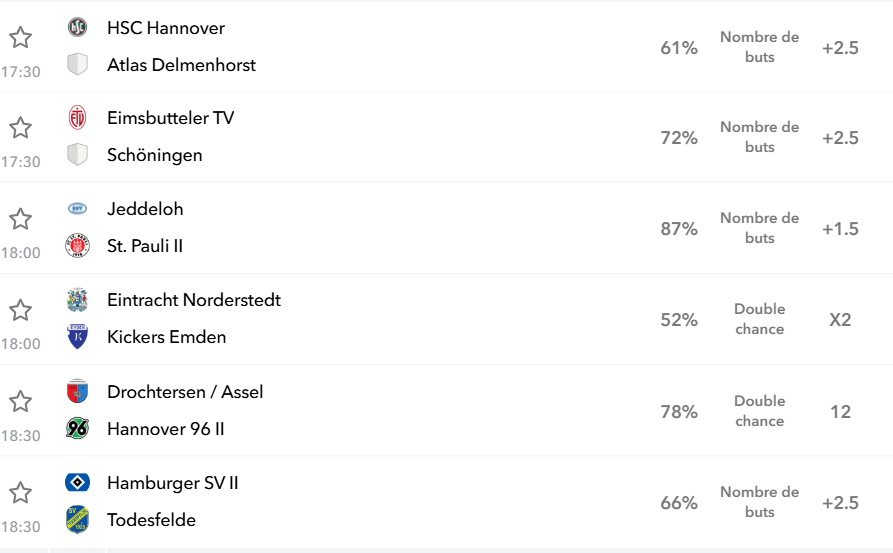This screenshot has width=893, height=553.
Task: Toggle favorite star for Hamburger SV II match
Action: 21,493
